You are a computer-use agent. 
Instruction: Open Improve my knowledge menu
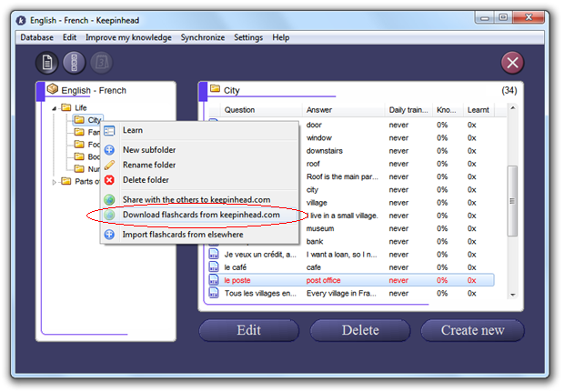[x=128, y=37]
